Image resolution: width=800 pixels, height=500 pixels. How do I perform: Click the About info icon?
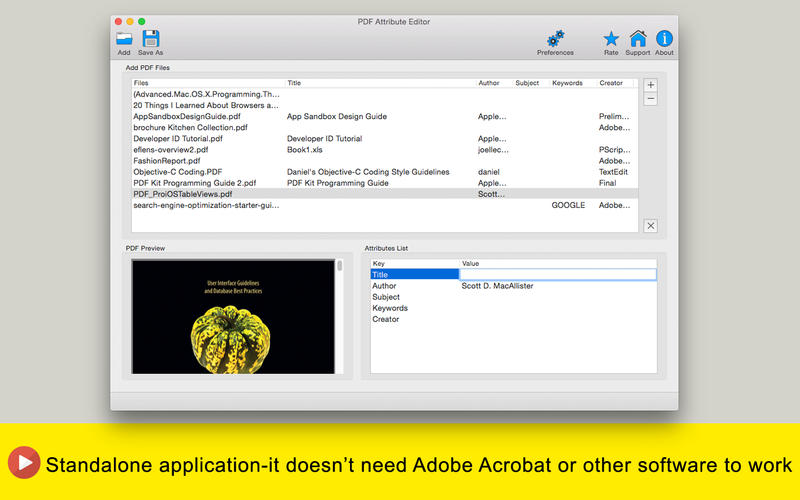point(664,39)
